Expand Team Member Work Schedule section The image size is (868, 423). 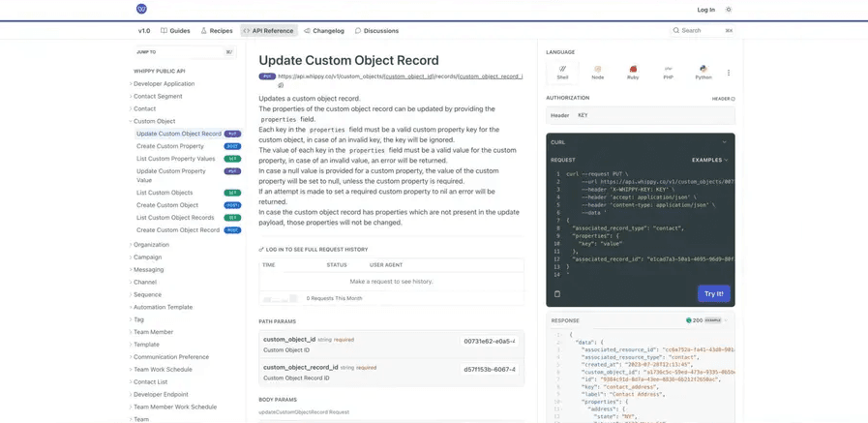pyautogui.click(x=175, y=407)
